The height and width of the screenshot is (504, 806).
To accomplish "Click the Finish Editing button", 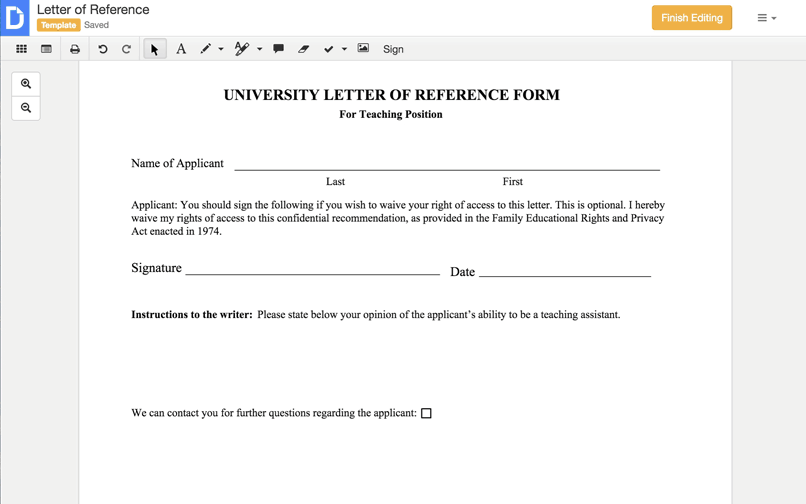I will click(x=691, y=18).
